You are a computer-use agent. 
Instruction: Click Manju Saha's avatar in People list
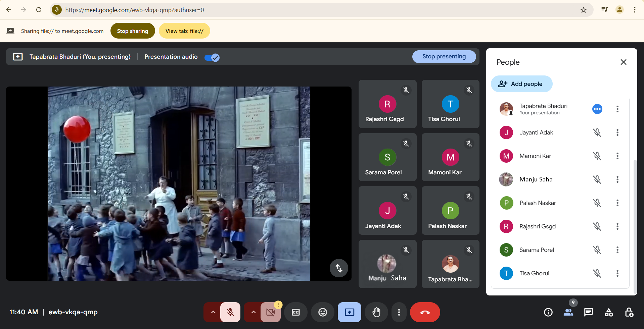coord(506,179)
